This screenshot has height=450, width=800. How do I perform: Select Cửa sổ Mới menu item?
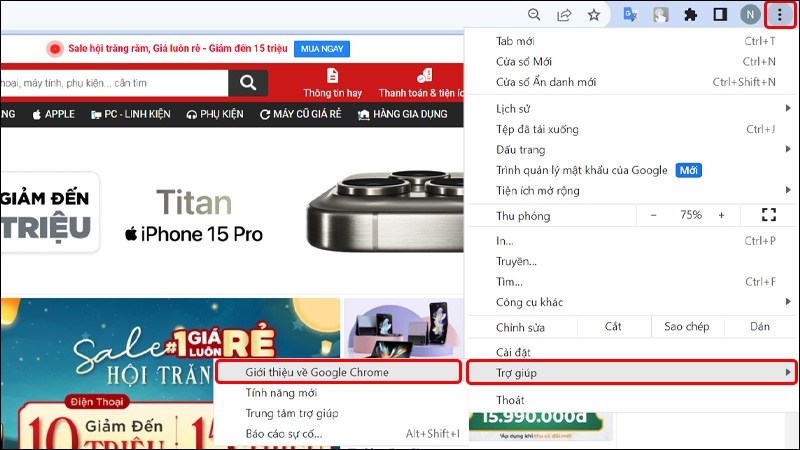click(x=632, y=62)
